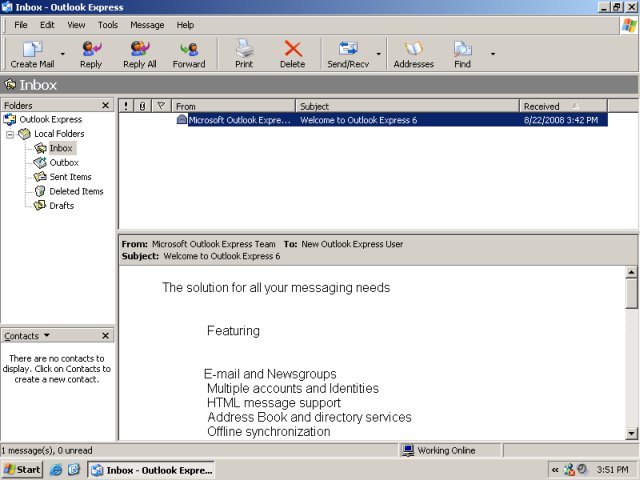The width and height of the screenshot is (640, 480).
Task: Click the Find toolbar icon
Action: click(462, 54)
